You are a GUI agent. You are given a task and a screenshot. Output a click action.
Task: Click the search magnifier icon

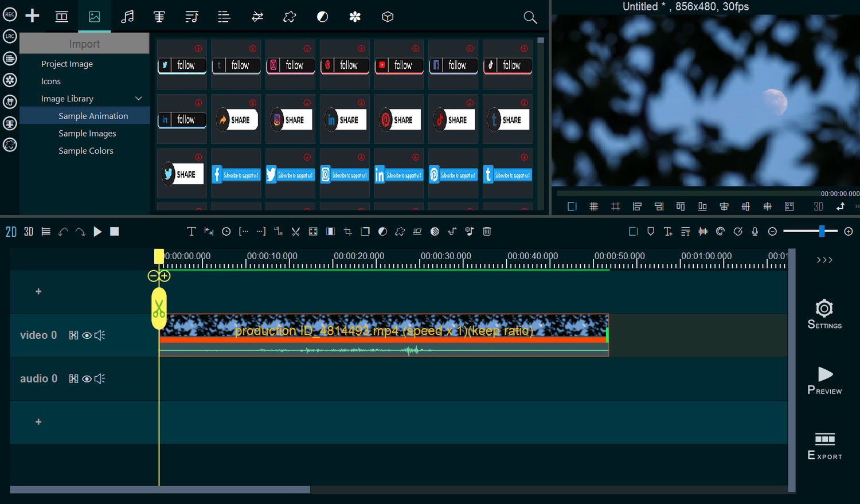[530, 17]
